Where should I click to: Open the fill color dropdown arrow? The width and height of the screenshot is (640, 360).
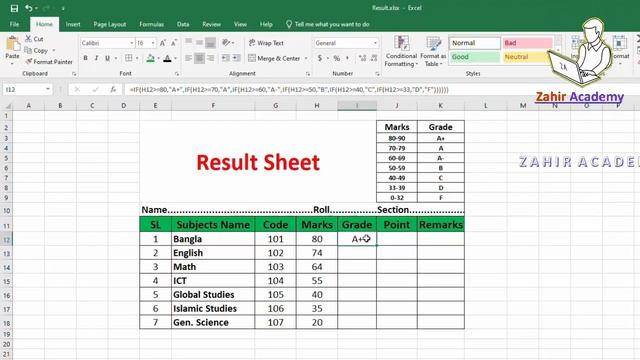tap(158, 58)
